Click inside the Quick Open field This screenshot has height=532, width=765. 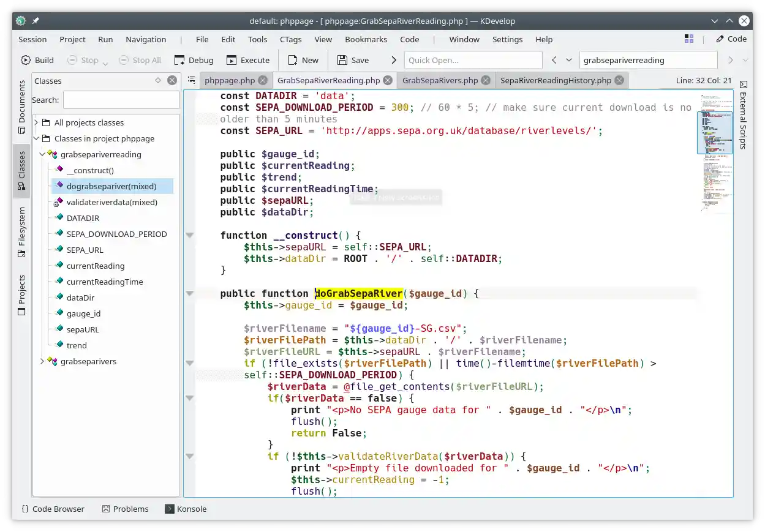click(472, 59)
